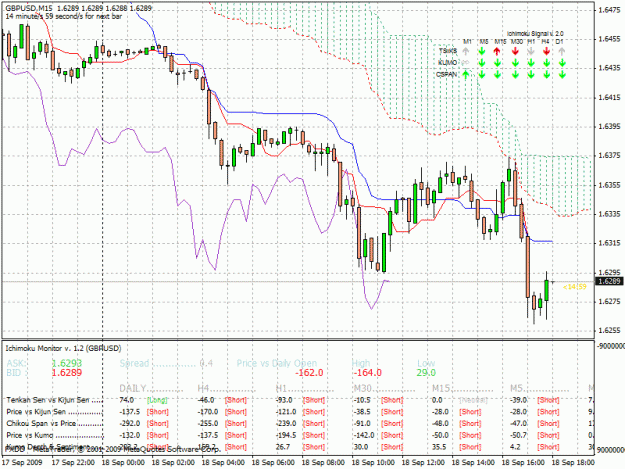Click the 'Price vs Kumo' row label
Screen dimensions: 625x469
click(30, 435)
